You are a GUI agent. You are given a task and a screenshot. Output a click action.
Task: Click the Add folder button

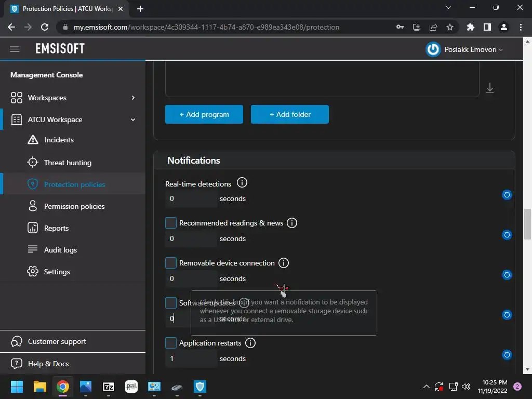click(290, 114)
